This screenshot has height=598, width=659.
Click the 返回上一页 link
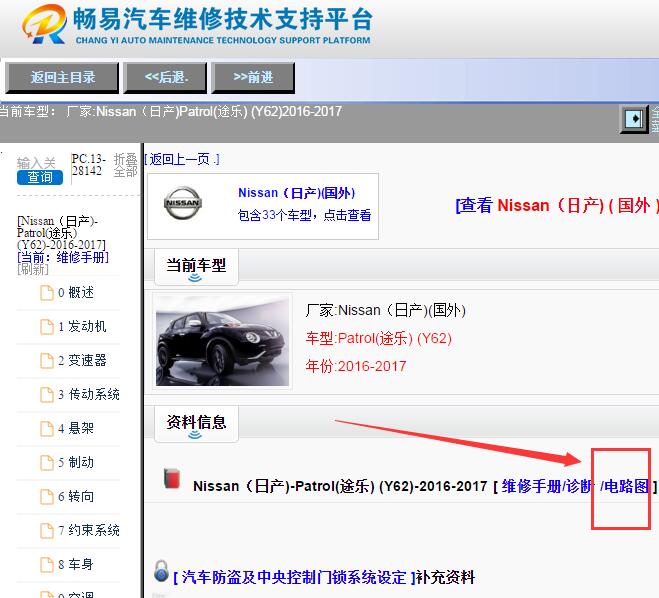[x=182, y=159]
